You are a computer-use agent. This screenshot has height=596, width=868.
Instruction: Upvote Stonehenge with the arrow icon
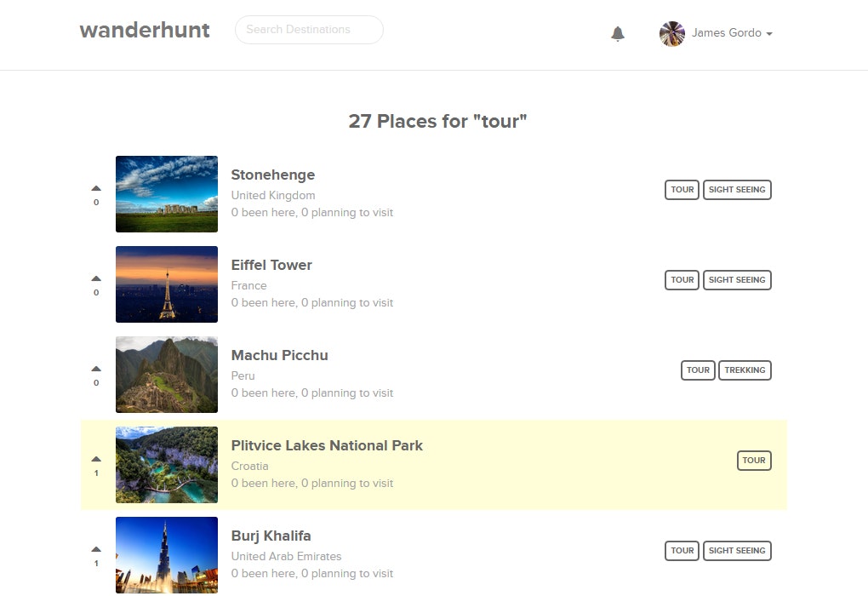[96, 188]
